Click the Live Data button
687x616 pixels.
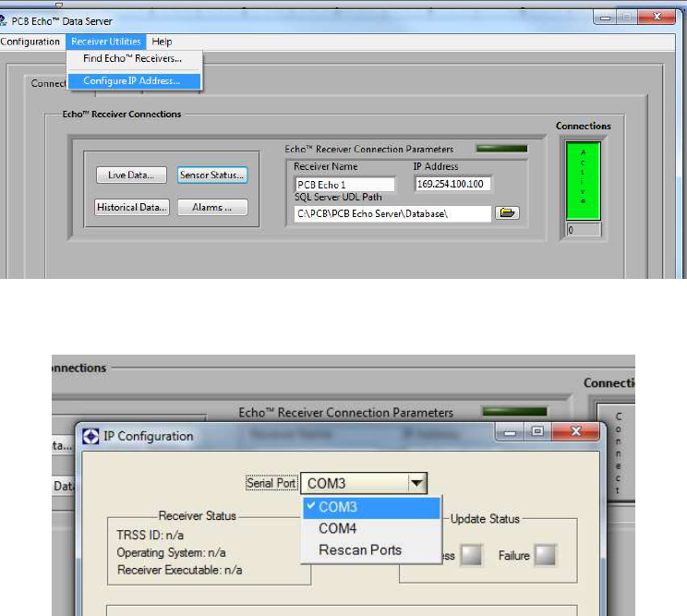(x=131, y=175)
